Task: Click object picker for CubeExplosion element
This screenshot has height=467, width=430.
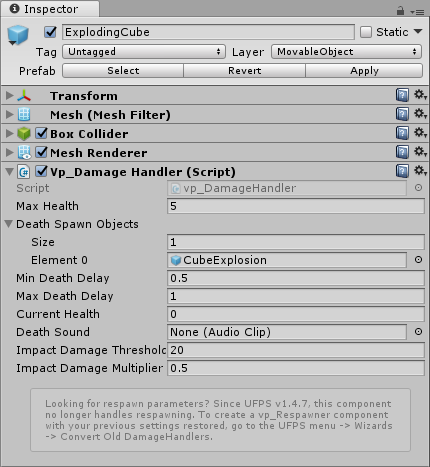Action: (418, 260)
